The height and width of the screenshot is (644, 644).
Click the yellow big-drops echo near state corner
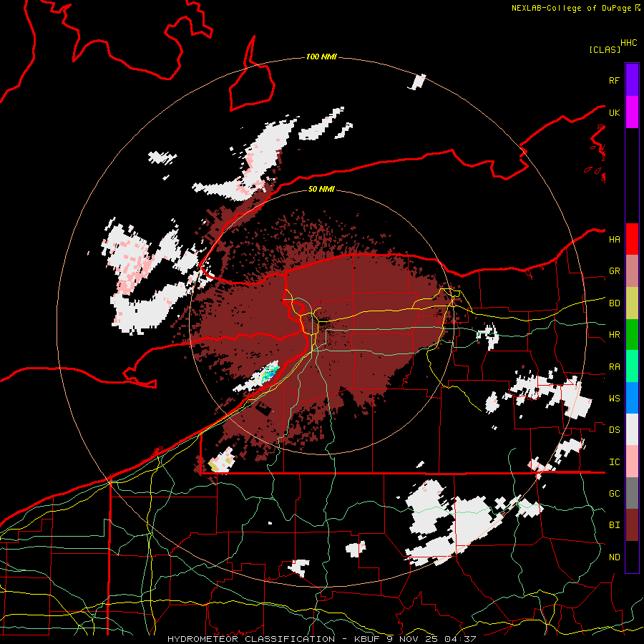click(213, 466)
